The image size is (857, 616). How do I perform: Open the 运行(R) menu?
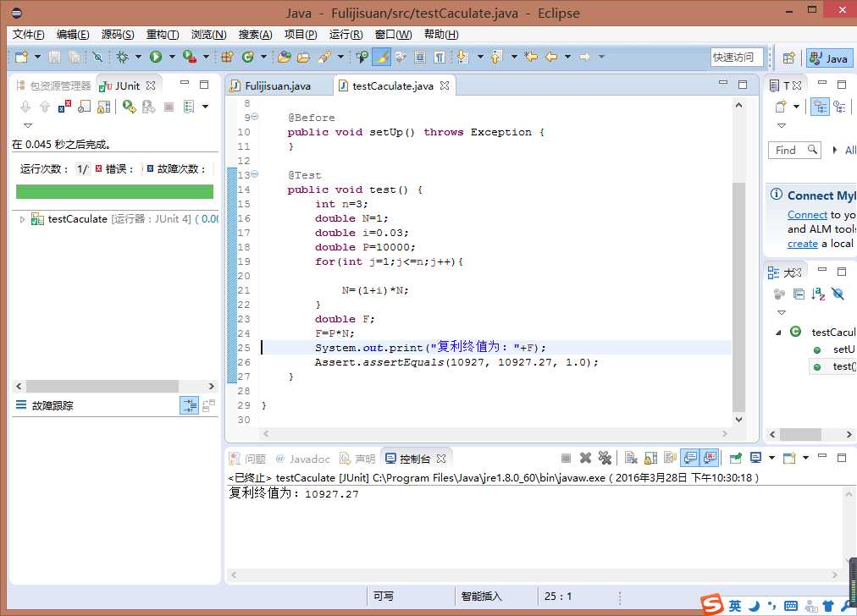pos(346,35)
